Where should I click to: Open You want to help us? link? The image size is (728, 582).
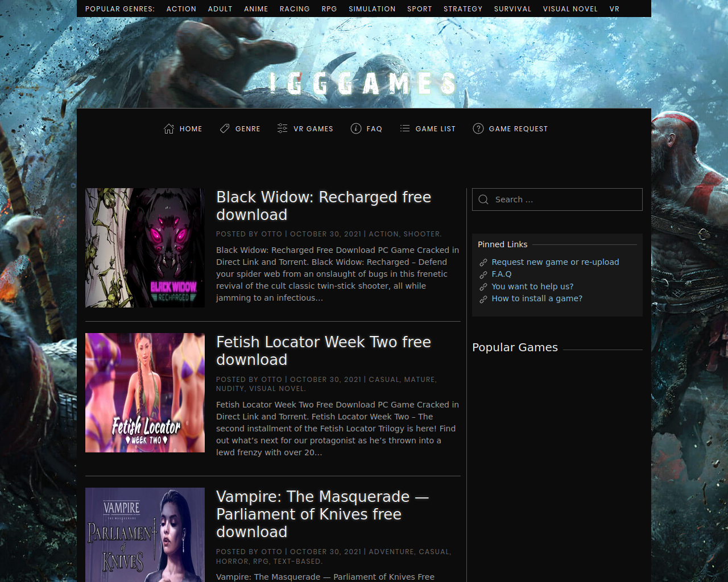tap(532, 286)
